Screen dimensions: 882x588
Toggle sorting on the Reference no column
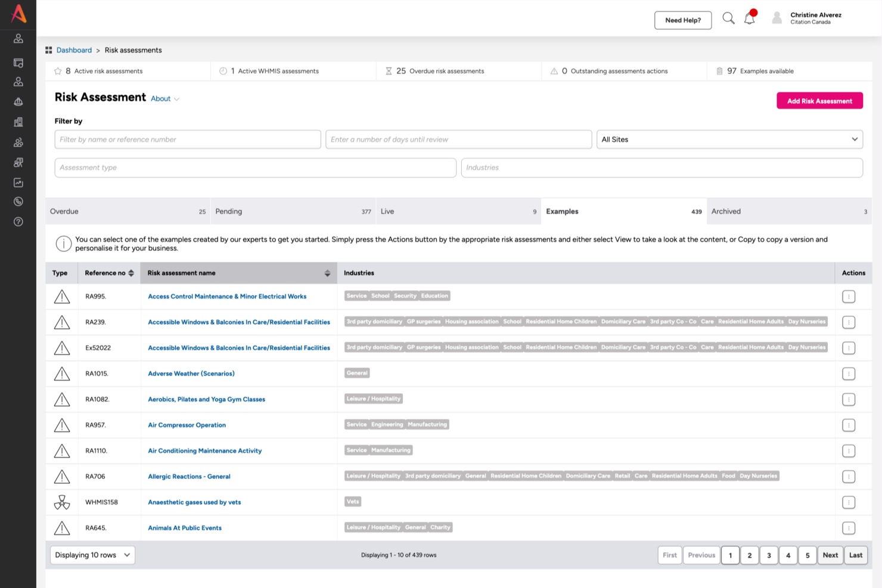coord(132,273)
